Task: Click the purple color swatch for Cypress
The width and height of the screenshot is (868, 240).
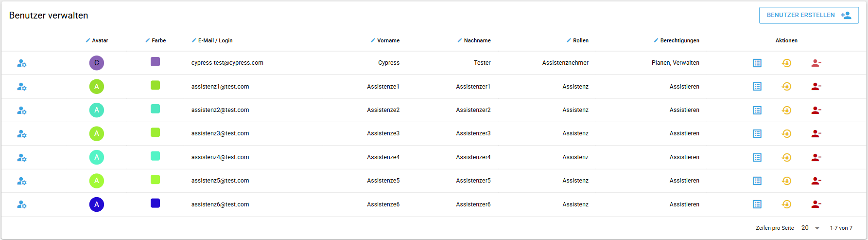Action: click(156, 62)
